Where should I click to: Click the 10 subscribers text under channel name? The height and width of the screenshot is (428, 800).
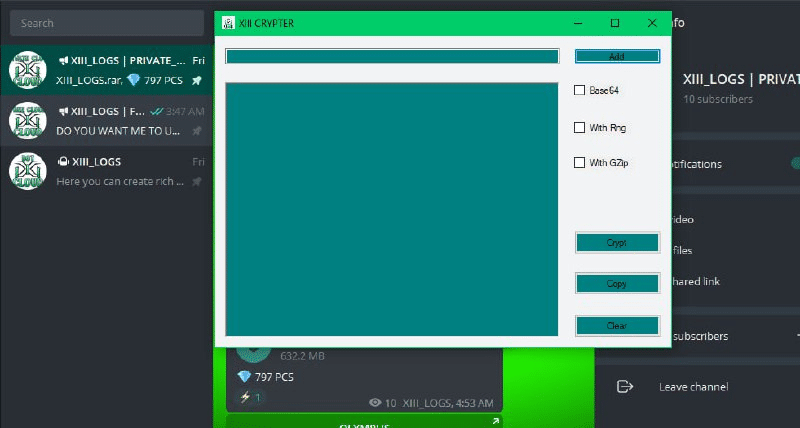(x=717, y=99)
